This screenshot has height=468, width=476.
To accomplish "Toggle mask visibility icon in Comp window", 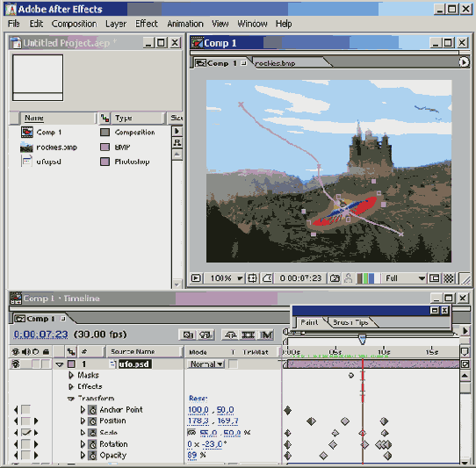I will coord(267,278).
